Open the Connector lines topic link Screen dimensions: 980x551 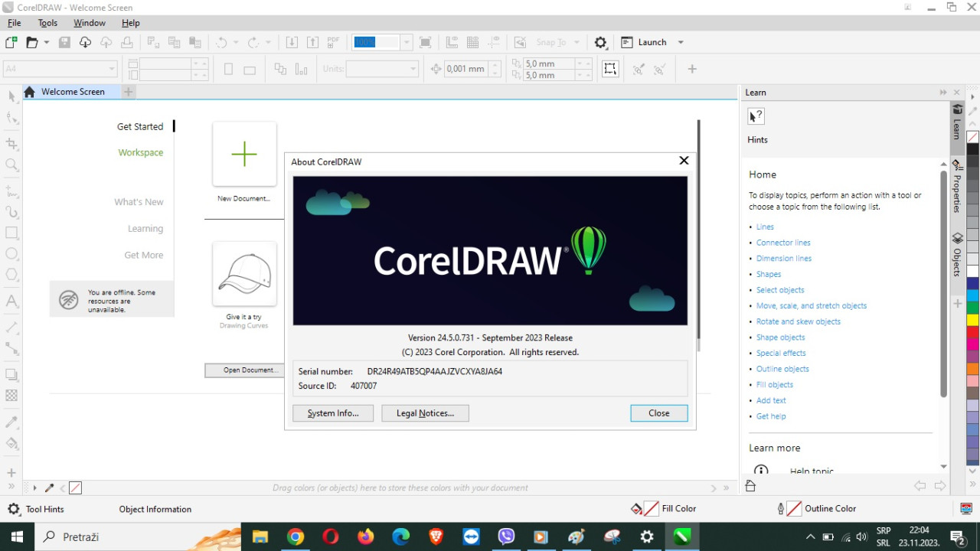(x=783, y=243)
